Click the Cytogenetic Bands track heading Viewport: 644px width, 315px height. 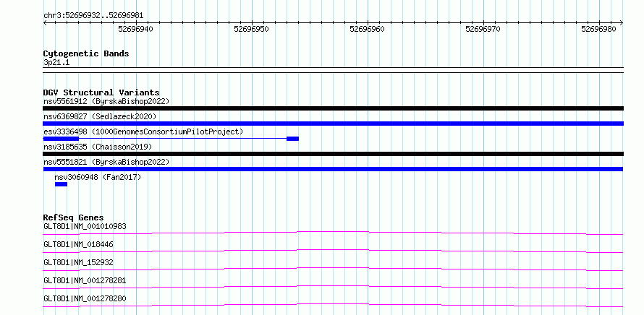coord(86,53)
